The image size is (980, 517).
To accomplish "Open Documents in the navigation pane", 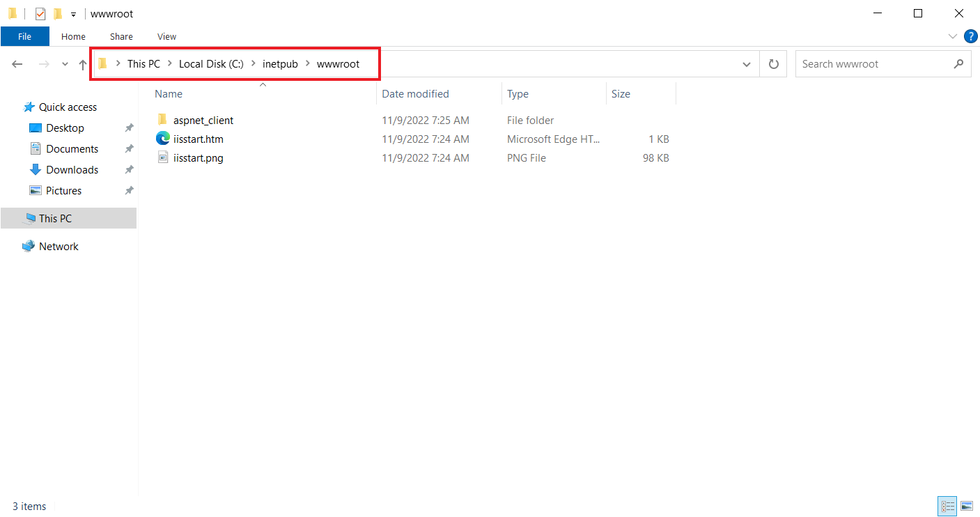I will 72,148.
